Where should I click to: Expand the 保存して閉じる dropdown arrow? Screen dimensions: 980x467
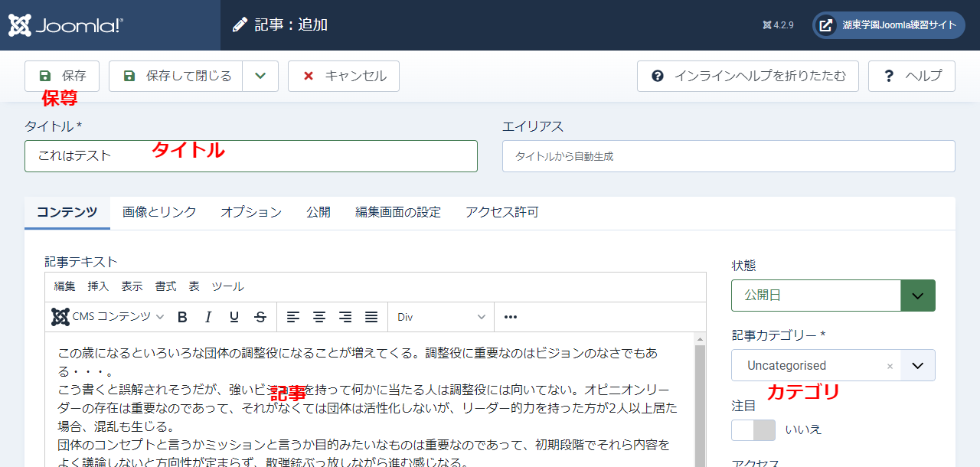(260, 77)
